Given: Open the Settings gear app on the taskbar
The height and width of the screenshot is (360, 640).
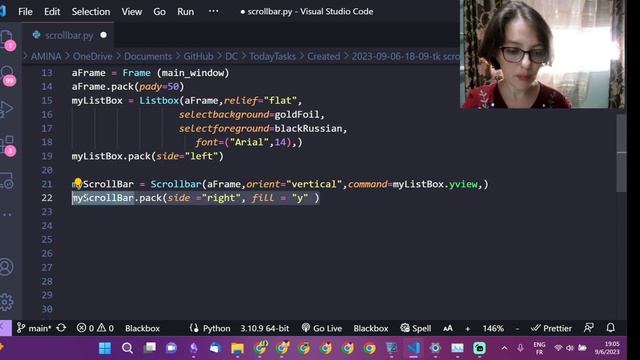Looking at the screenshot, I should [435, 348].
